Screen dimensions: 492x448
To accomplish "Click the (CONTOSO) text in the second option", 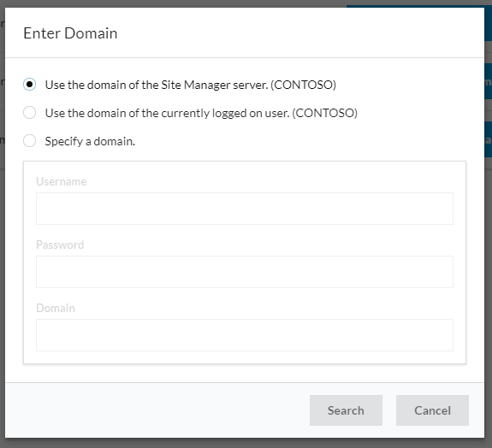I will tap(325, 113).
